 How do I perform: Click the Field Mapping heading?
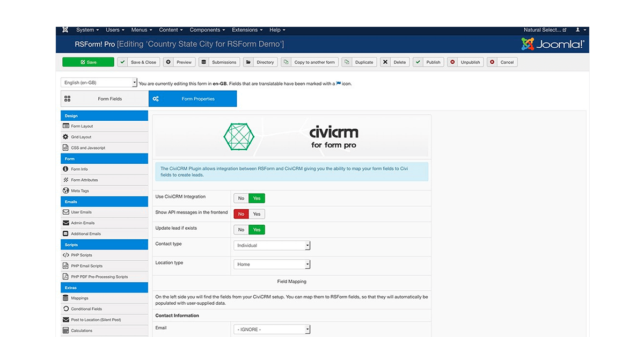pos(292,281)
